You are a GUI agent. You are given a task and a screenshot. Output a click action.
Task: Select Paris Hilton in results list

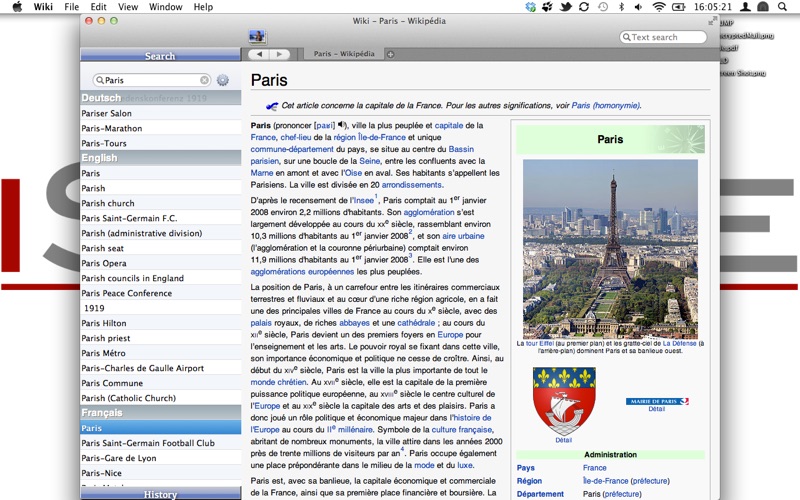click(104, 323)
